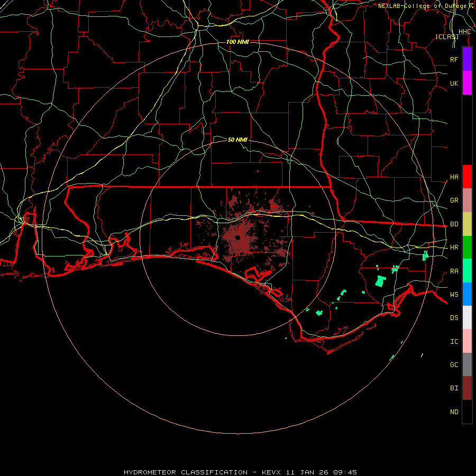Click the HYDROMETEOR CLASSIFICATION title text

point(186,472)
